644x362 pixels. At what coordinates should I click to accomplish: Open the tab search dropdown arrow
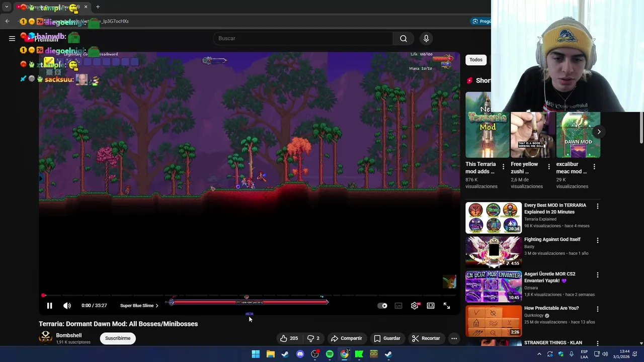[7, 7]
